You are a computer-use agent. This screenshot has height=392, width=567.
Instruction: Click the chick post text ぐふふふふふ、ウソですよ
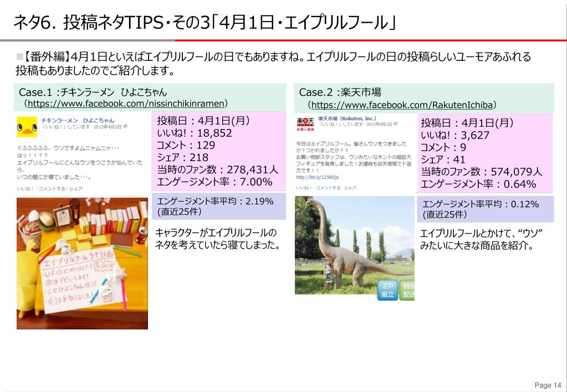click(x=80, y=163)
